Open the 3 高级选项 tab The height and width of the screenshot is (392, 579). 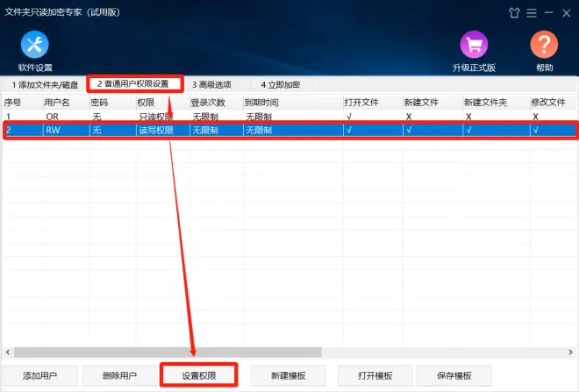[211, 85]
